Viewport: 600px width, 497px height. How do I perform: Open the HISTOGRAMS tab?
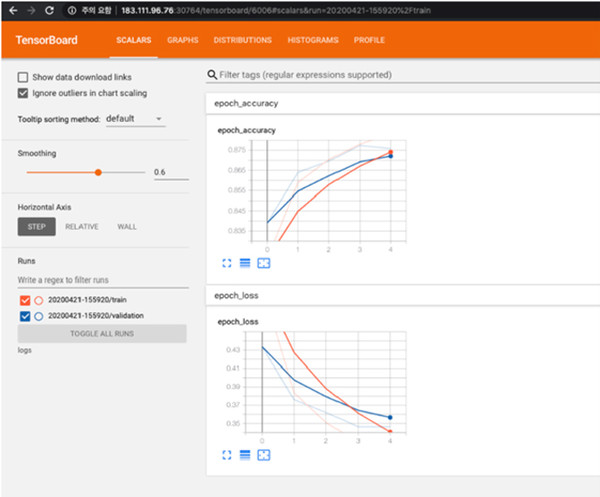tap(311, 40)
